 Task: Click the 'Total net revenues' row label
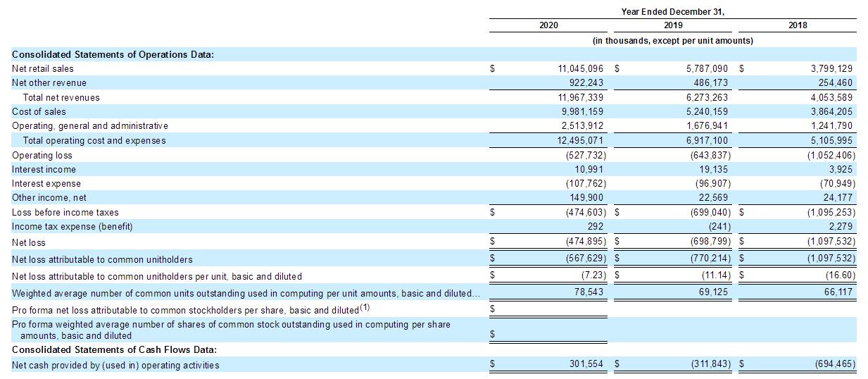tap(61, 98)
